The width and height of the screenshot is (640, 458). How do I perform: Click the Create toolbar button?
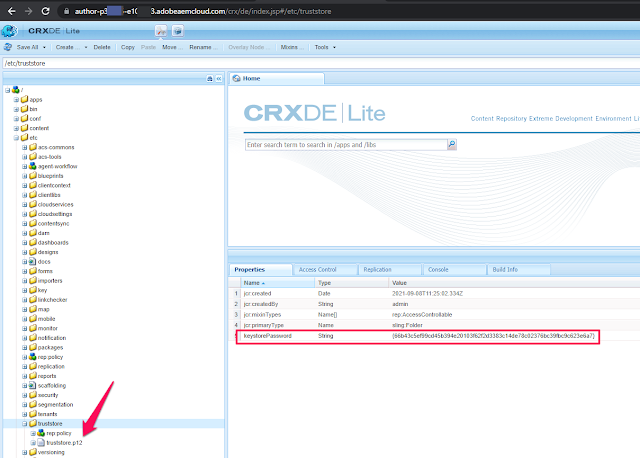(x=67, y=47)
